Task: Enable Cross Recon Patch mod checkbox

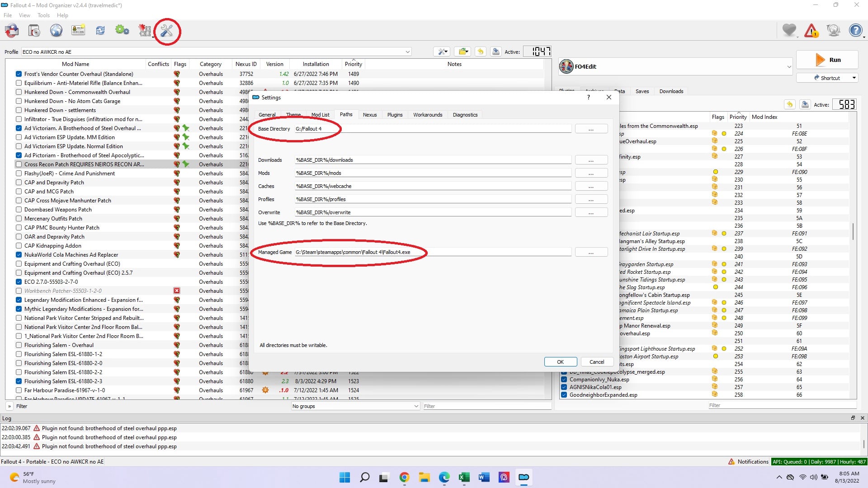Action: coord(19,164)
